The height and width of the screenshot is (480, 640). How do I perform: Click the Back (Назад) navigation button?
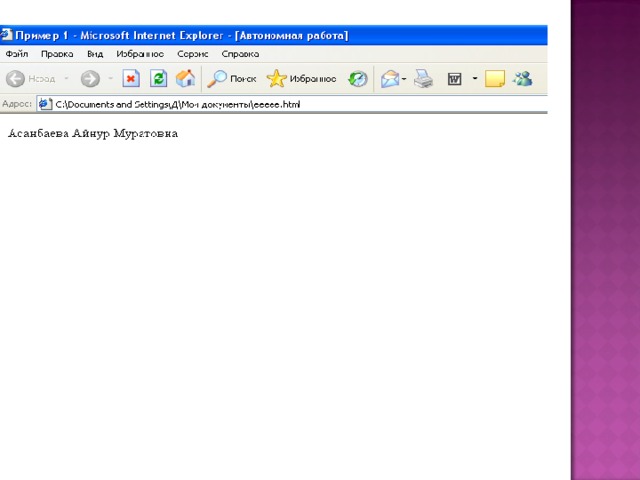coord(30,79)
